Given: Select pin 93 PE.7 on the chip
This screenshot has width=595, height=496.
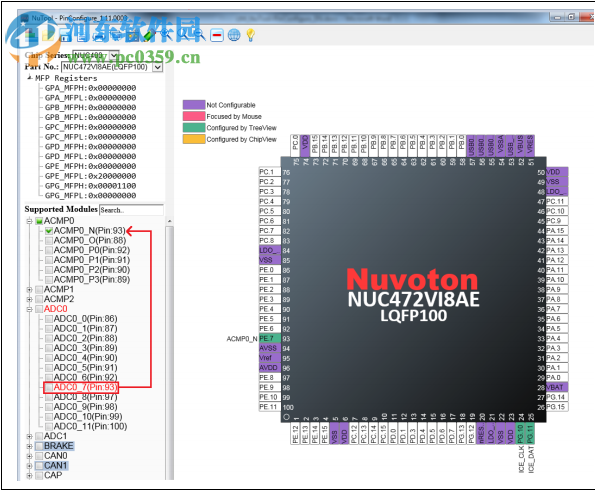Looking at the screenshot, I should click(269, 339).
